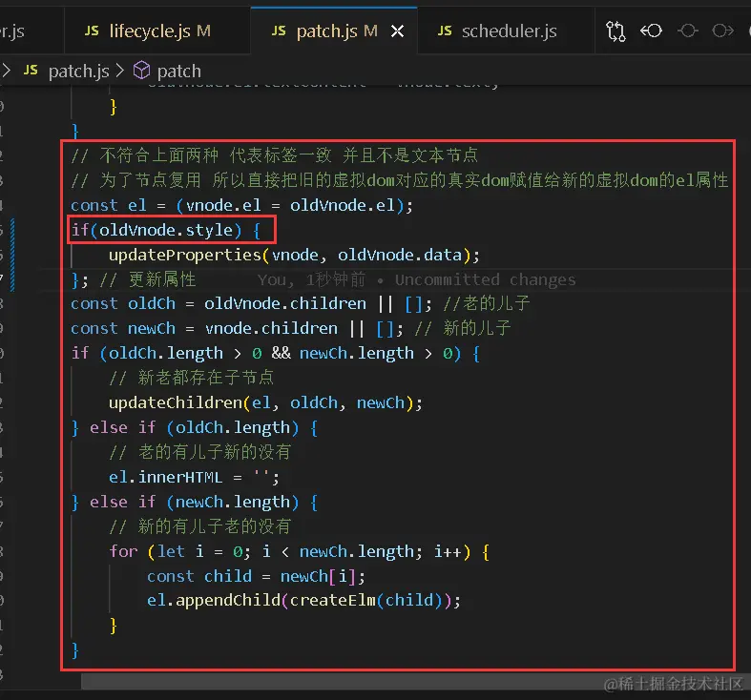Expand the breadcrumb chevron after patch.js
This screenshot has height=700, width=751.
click(x=120, y=71)
